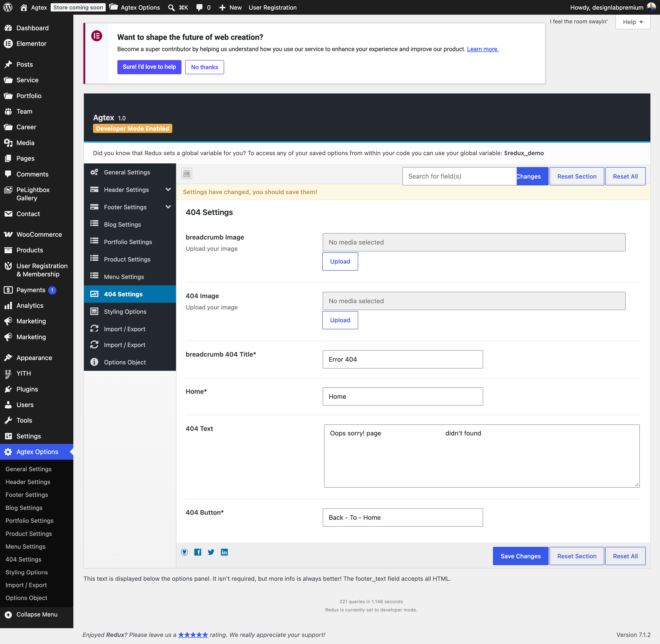The height and width of the screenshot is (644, 660).
Task: Click the WordPress logo in admin bar
Action: pyautogui.click(x=8, y=7)
